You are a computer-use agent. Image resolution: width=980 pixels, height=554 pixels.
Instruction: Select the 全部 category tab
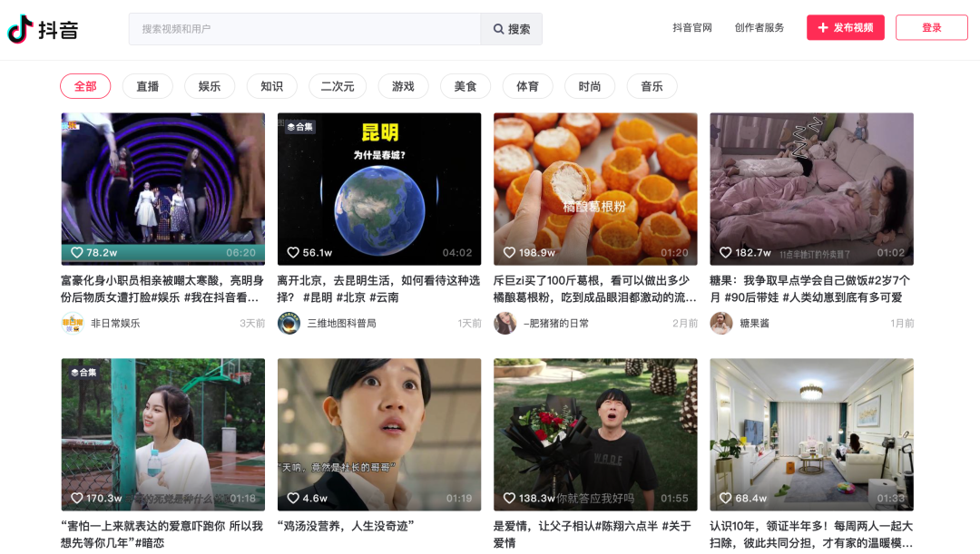pyautogui.click(x=85, y=86)
